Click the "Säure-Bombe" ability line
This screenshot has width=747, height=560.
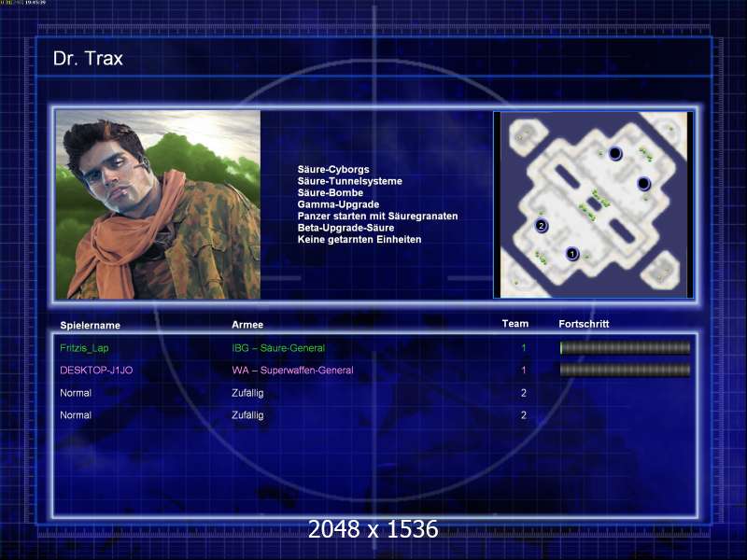331,192
